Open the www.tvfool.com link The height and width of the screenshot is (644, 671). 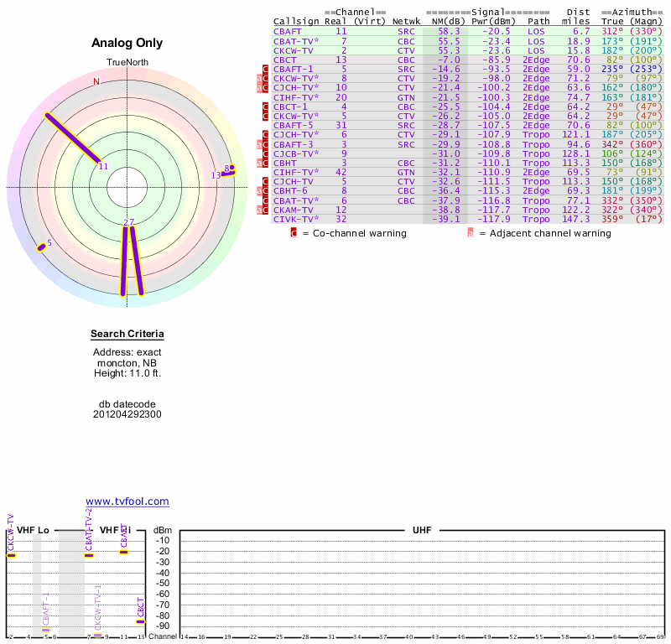coord(127,501)
